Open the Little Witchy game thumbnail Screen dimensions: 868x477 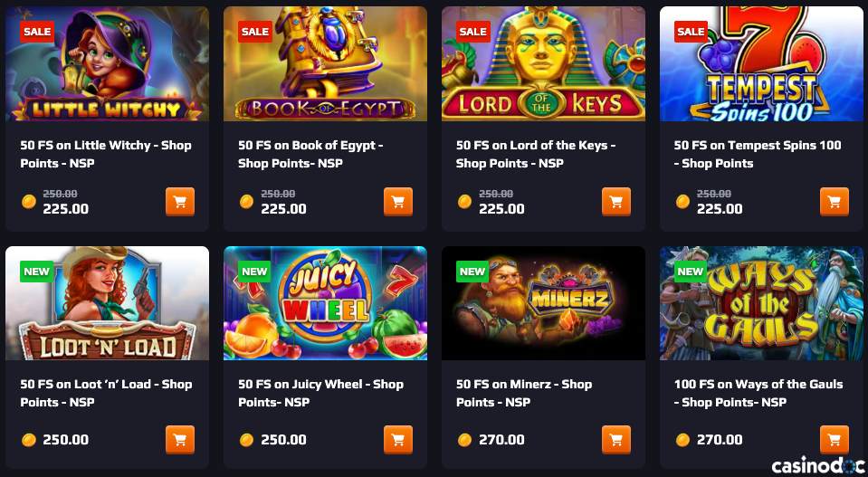click(x=108, y=63)
